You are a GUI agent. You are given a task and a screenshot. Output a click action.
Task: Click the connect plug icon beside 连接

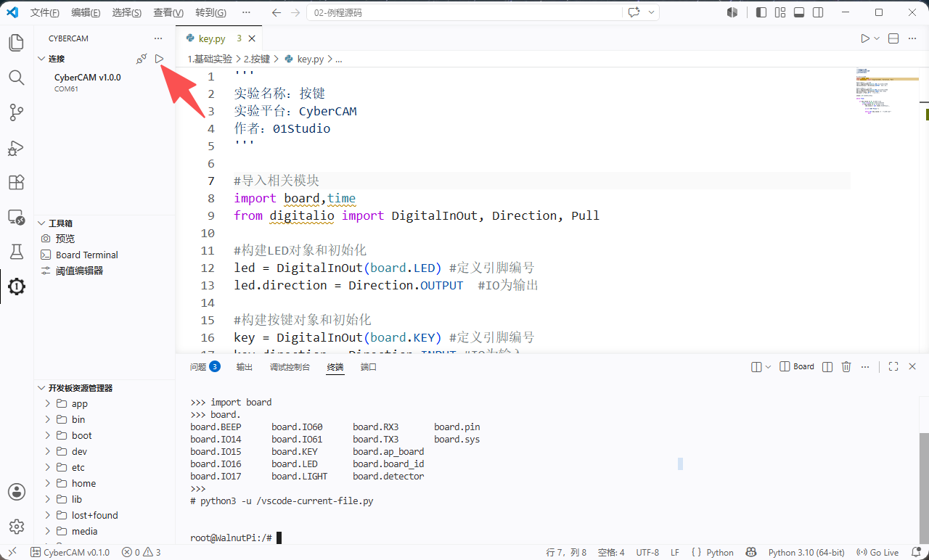coord(142,59)
